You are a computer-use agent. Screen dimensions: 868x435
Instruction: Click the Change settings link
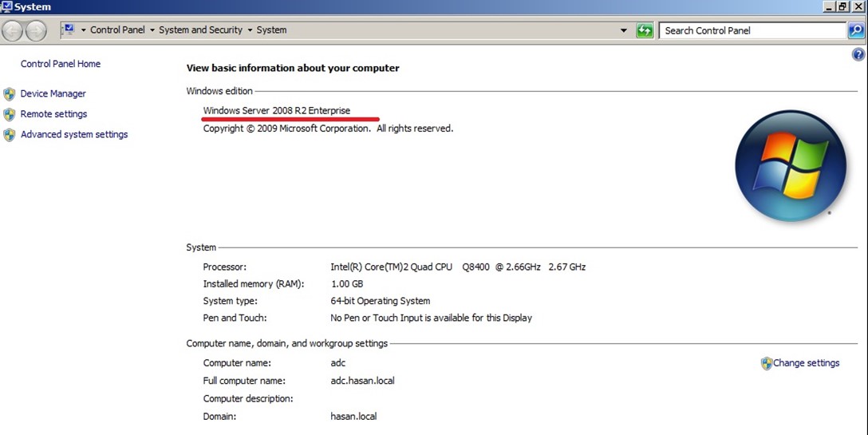(806, 363)
